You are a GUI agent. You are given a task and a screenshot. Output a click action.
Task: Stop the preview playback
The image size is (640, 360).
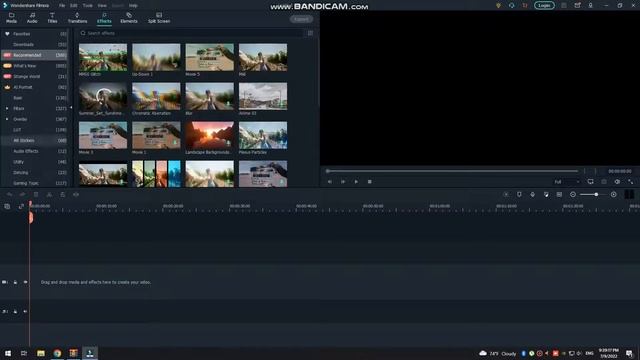pyautogui.click(x=369, y=182)
